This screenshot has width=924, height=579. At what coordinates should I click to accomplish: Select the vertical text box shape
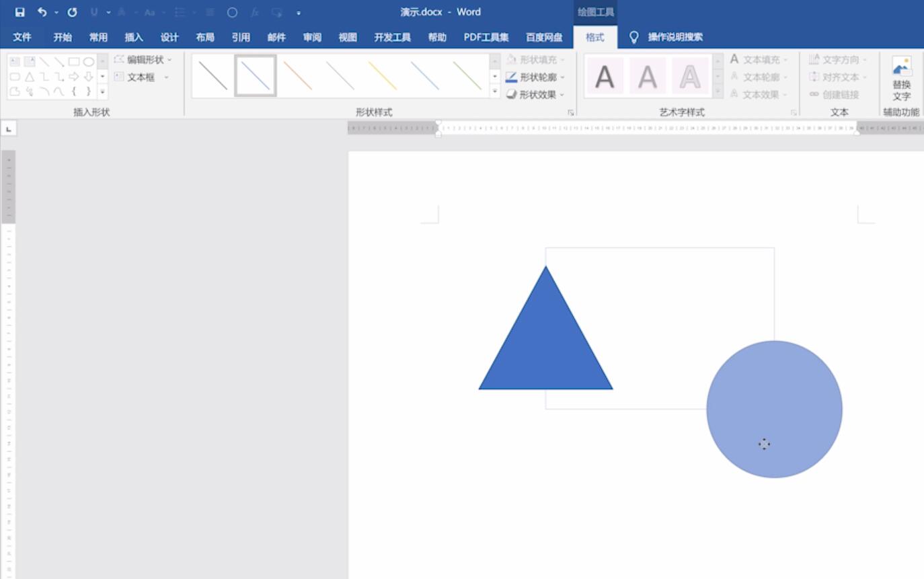(x=30, y=61)
